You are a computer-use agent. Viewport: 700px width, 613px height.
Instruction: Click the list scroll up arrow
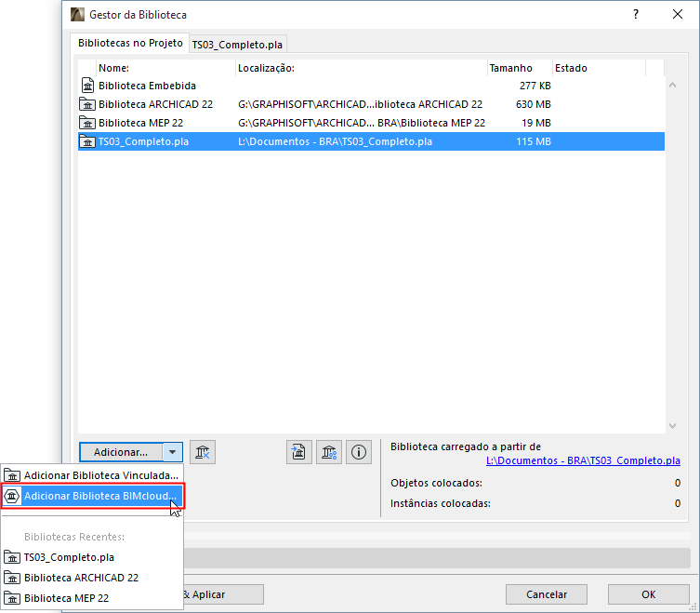pyautogui.click(x=672, y=85)
